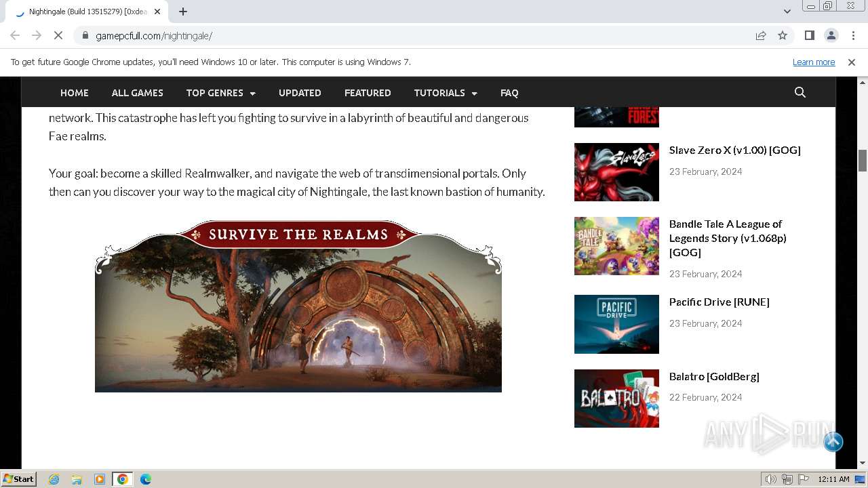This screenshot has width=868, height=488.
Task: Bookmark this page with the star icon
Action: tap(783, 35)
